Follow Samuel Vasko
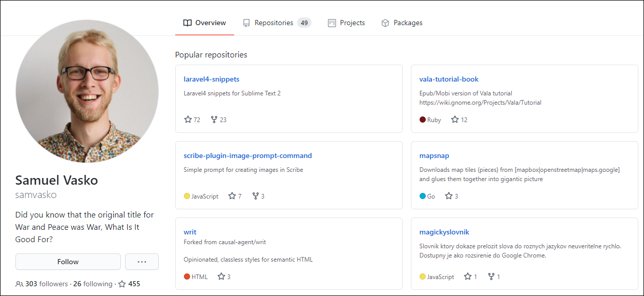644x296 pixels. point(68,262)
